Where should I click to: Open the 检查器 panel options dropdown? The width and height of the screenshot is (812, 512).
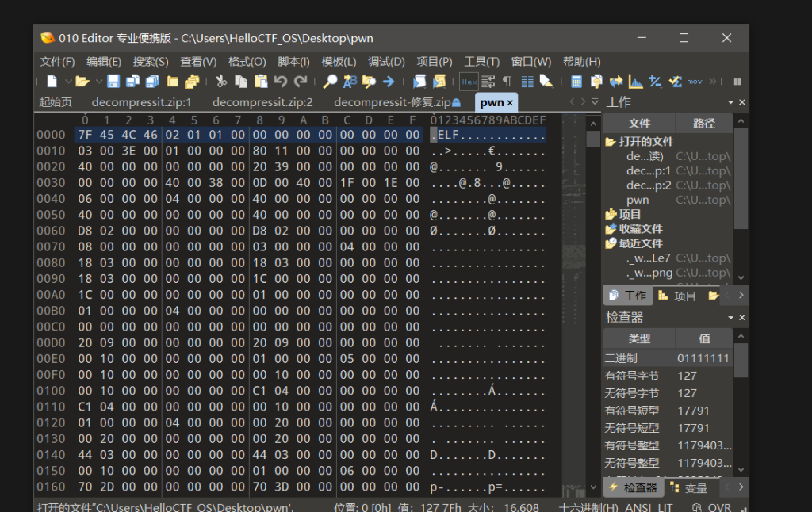tap(730, 317)
